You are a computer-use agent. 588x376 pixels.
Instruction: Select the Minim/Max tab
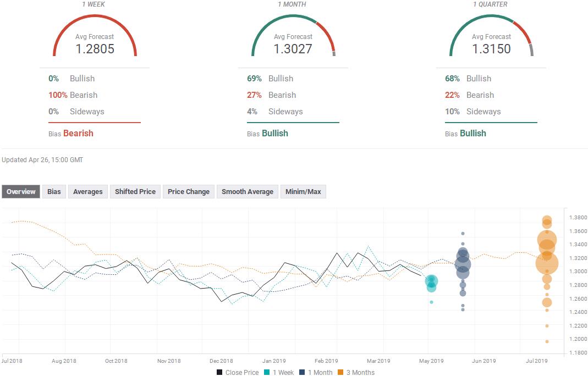tap(303, 192)
